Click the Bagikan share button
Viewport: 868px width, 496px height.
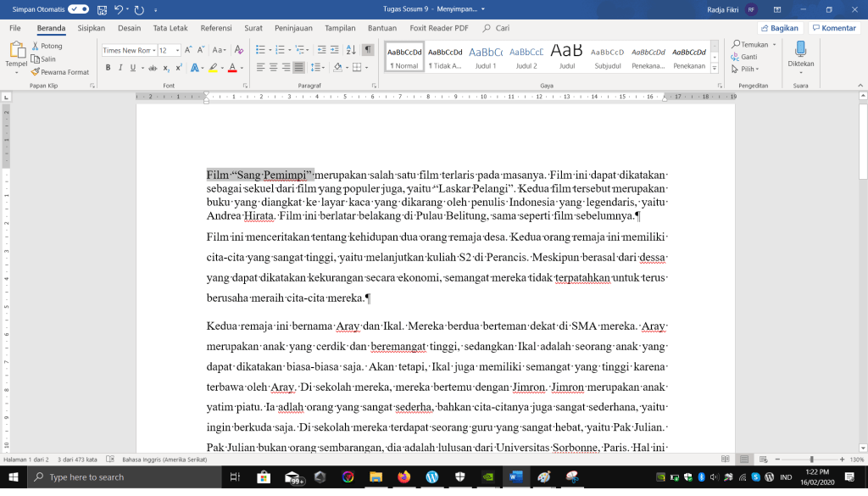click(x=780, y=28)
